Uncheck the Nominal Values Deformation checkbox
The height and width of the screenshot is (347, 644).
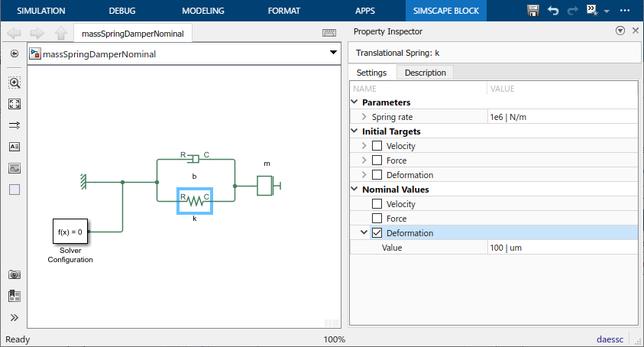[x=377, y=233]
